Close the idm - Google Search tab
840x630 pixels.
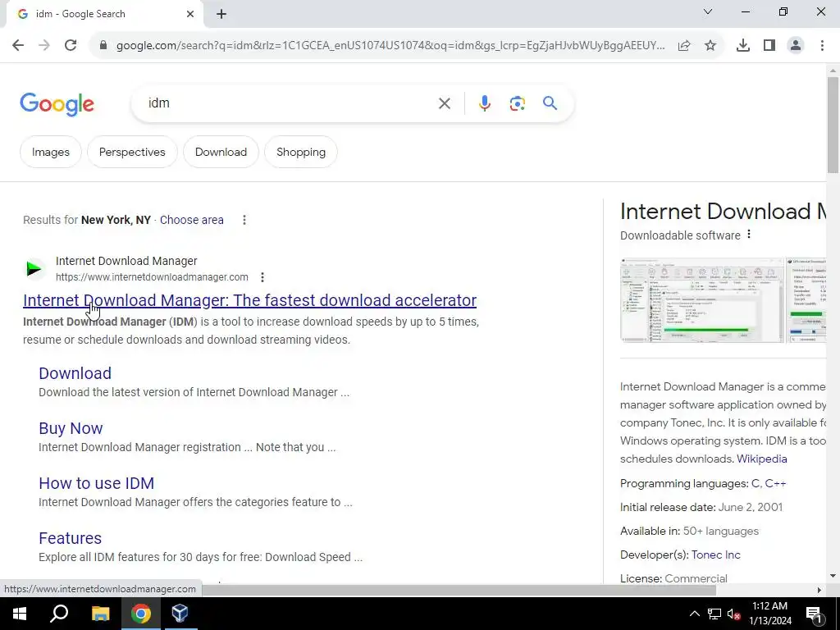(190, 14)
